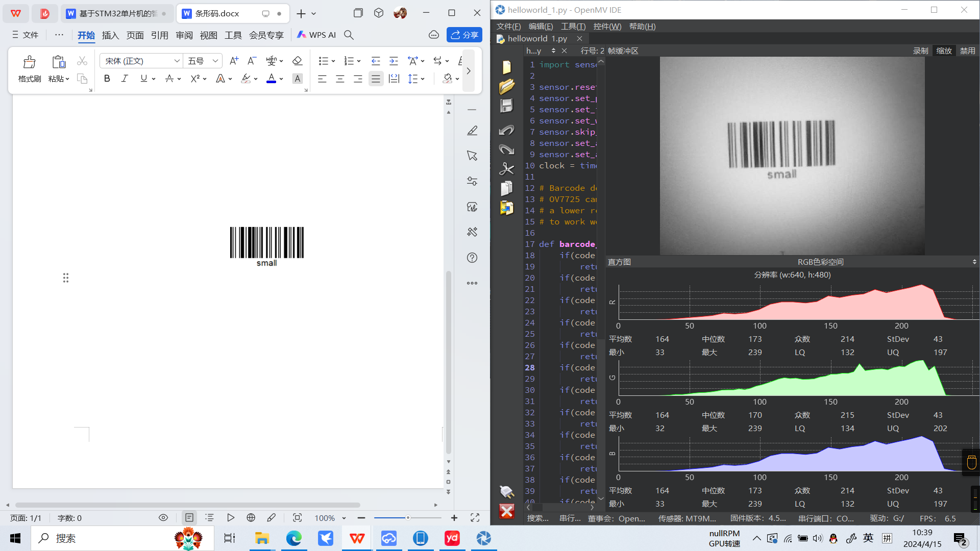Click the open folder icon in OpenMV

tap(506, 86)
